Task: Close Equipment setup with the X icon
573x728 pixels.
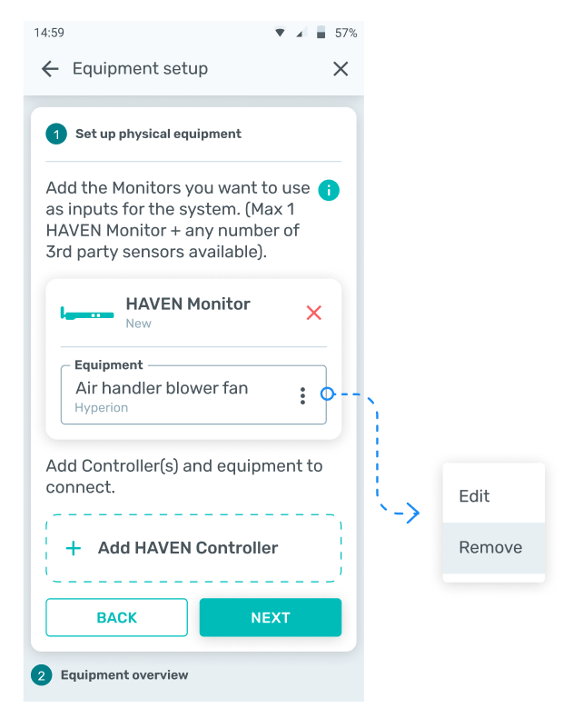Action: coord(341,69)
